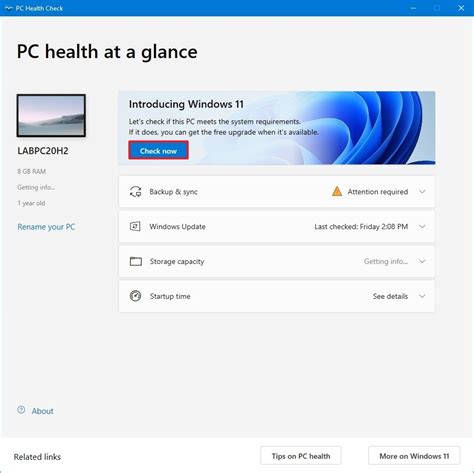Click the Backup & sync circular arrows icon
Screen dimensions: 474x473
135,192
